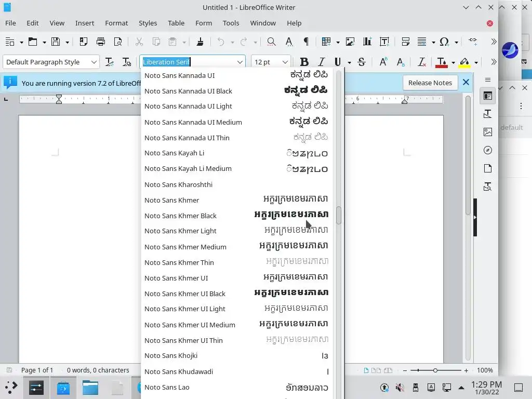
Task: Toggle Subscript formatting
Action: coord(401,62)
